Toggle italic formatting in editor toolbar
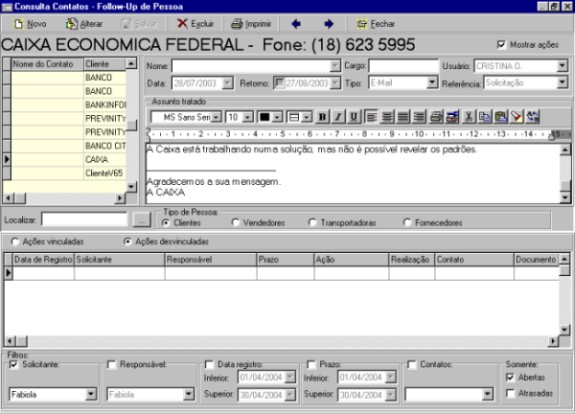 click(x=338, y=117)
